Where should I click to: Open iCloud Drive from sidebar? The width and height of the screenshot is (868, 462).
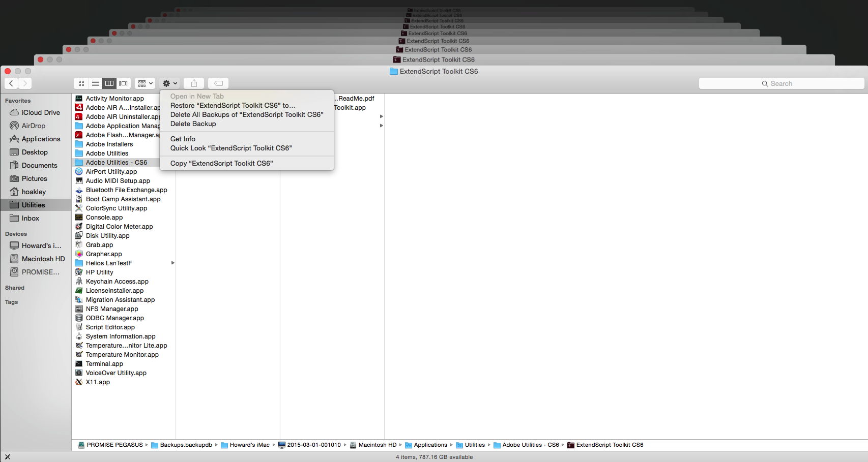click(40, 112)
